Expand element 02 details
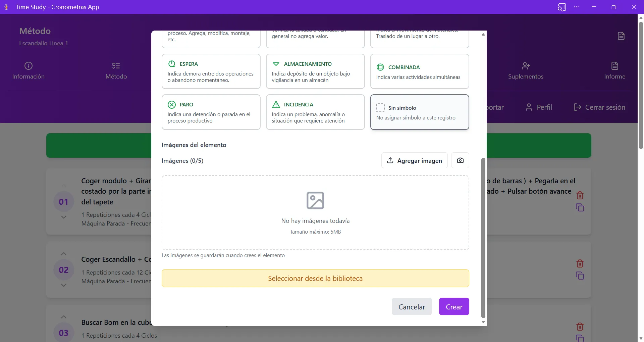 tap(64, 285)
